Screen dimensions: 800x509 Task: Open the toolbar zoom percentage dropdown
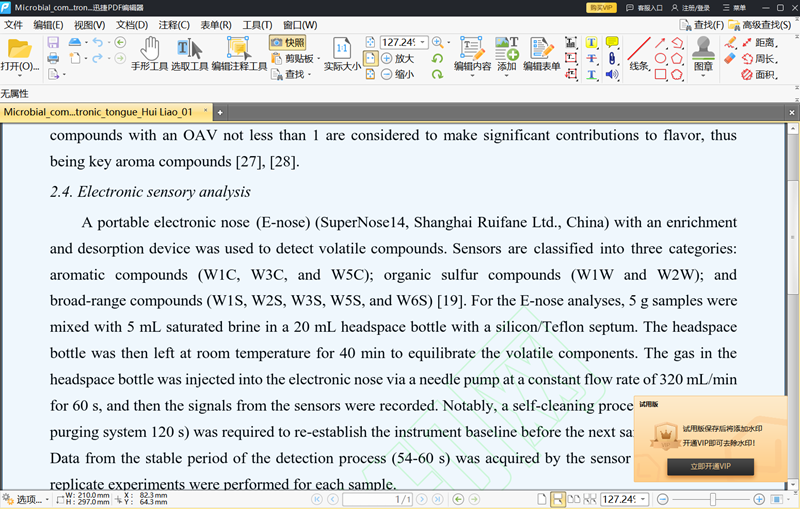pos(423,42)
